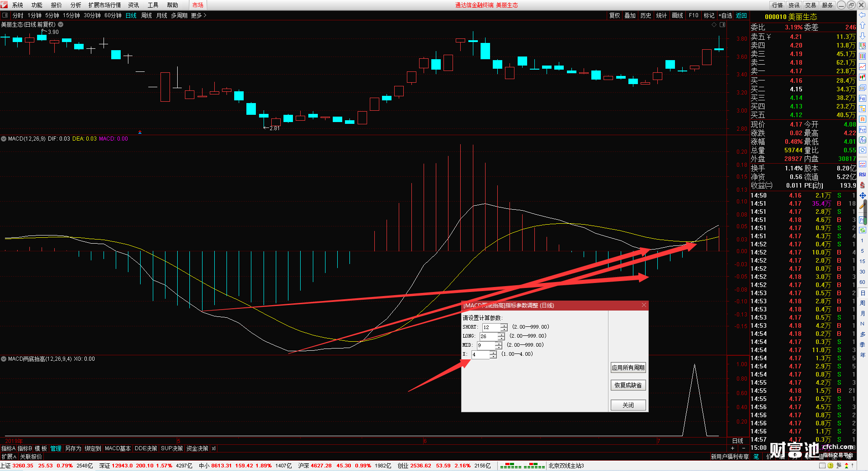Open the 系统 menu
The width and height of the screenshot is (868, 471).
click(18, 5)
